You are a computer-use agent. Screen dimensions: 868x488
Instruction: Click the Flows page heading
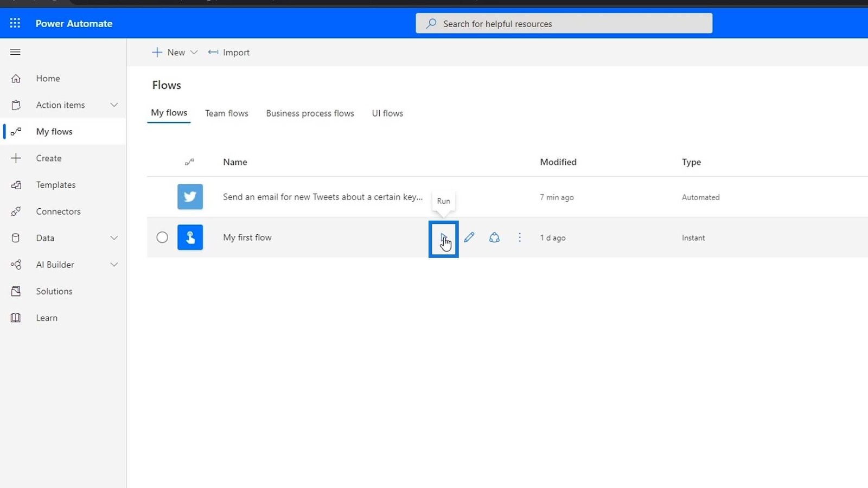pos(167,85)
